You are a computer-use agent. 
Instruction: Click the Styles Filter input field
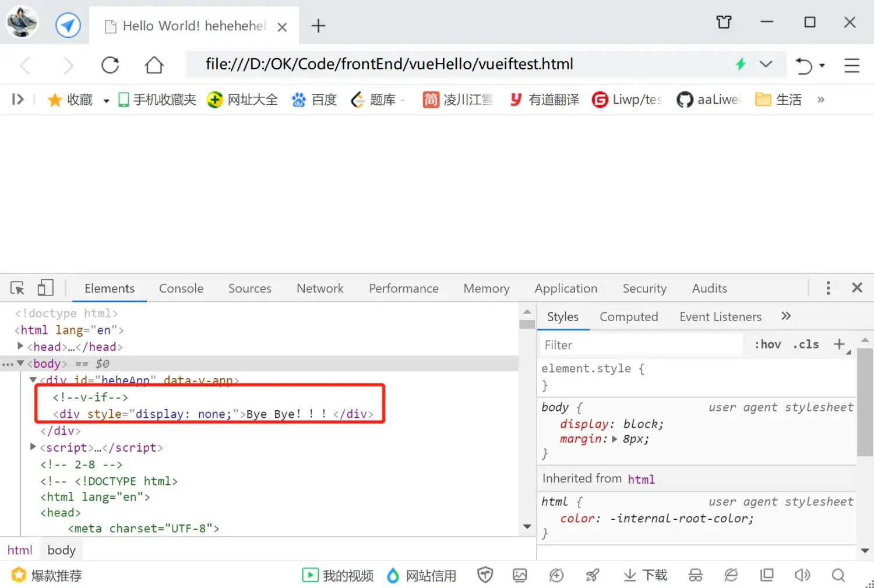tap(641, 345)
